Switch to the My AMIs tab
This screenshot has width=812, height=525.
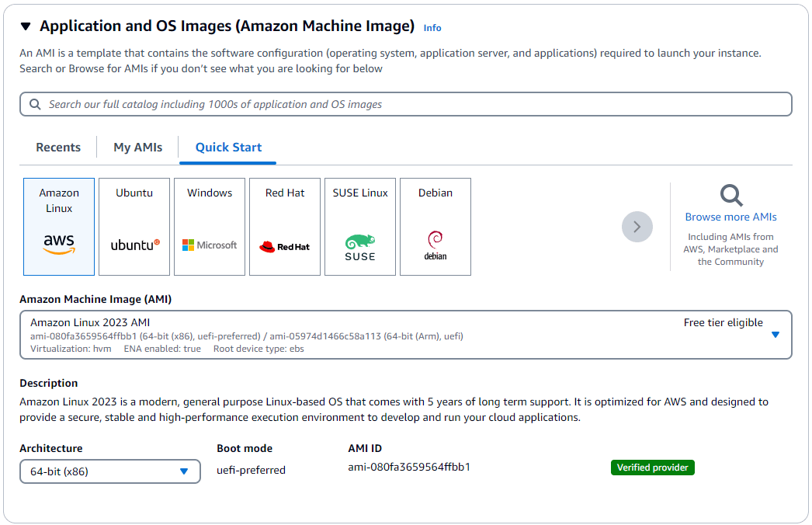(x=137, y=147)
